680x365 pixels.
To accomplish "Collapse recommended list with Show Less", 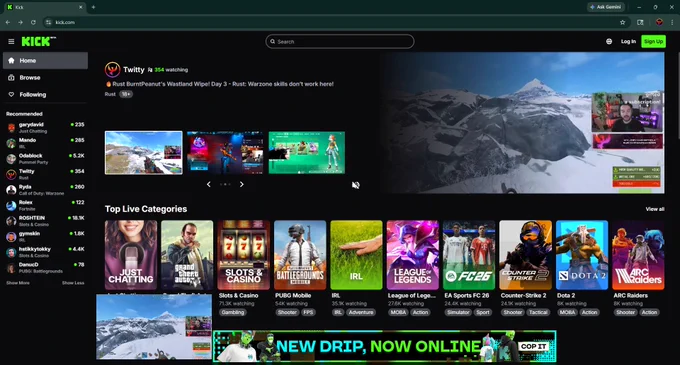I will tap(73, 283).
